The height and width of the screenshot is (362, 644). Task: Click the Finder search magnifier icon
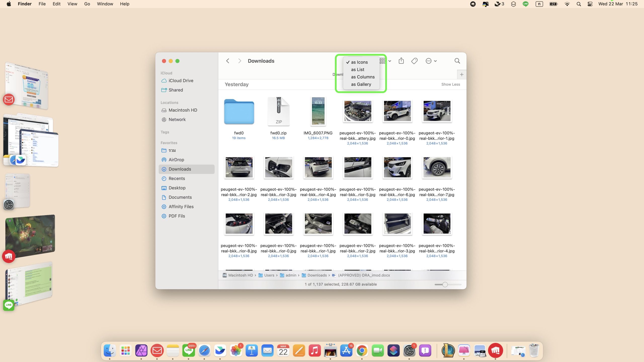pyautogui.click(x=457, y=61)
